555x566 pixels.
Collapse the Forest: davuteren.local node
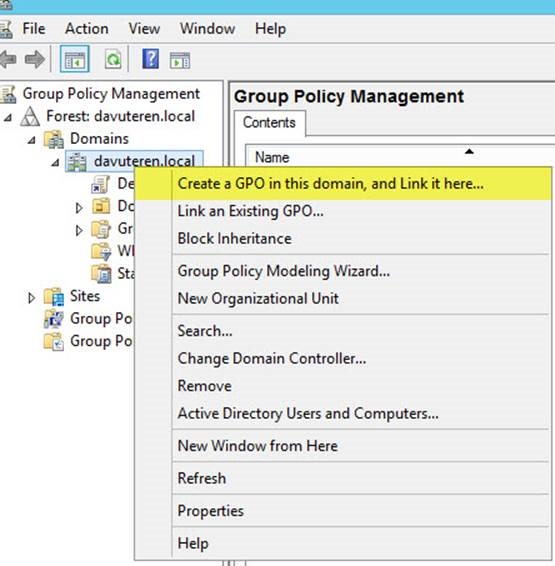coord(8,117)
